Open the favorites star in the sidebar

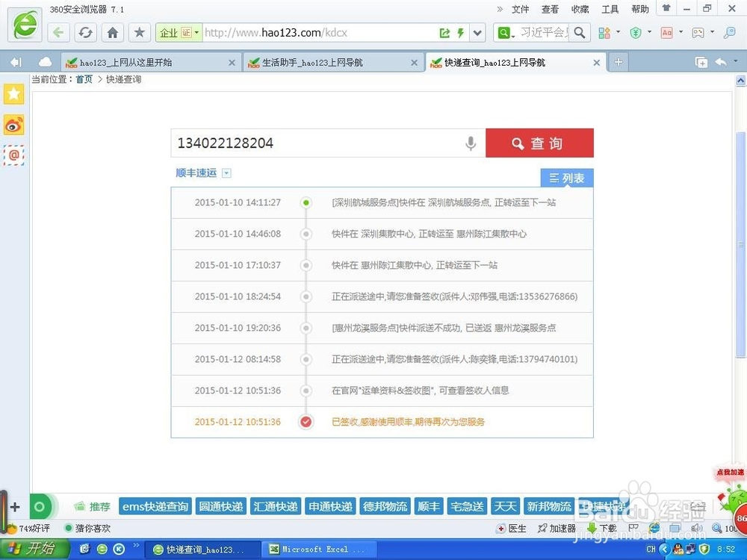click(13, 94)
